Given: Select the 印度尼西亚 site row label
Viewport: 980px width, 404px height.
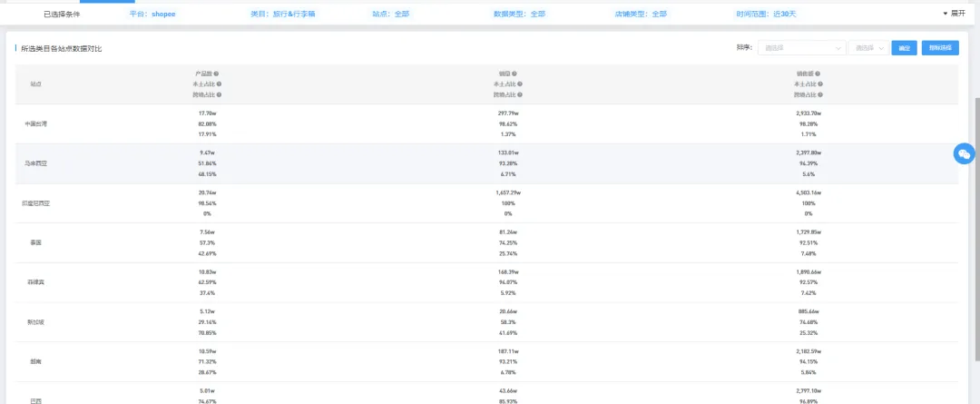Looking at the screenshot, I should point(35,203).
